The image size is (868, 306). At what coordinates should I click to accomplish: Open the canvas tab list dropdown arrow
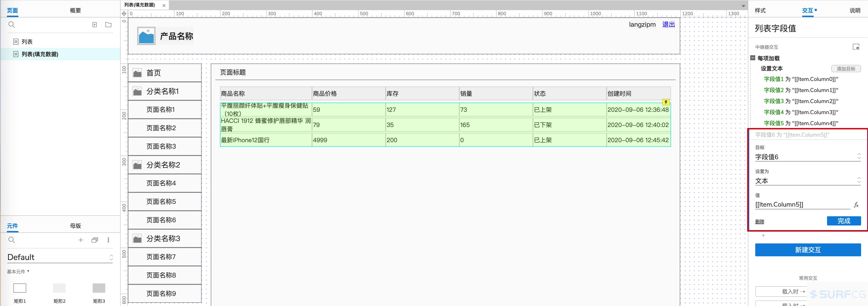click(743, 6)
